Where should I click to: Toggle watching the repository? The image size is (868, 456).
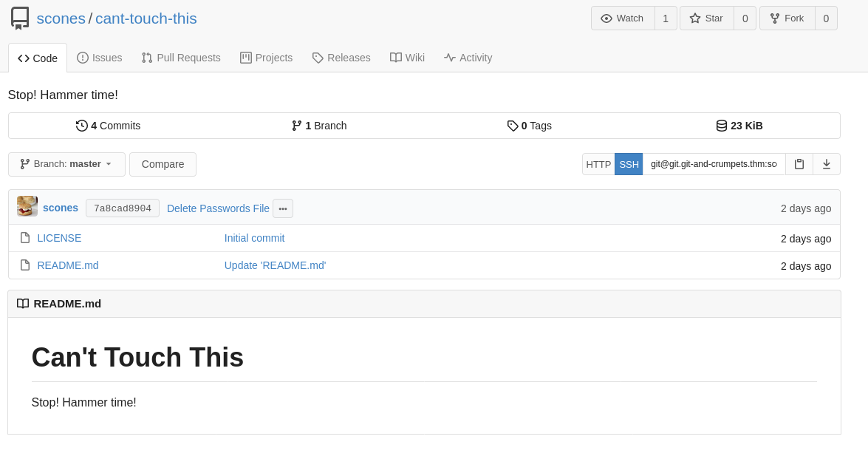click(x=623, y=18)
